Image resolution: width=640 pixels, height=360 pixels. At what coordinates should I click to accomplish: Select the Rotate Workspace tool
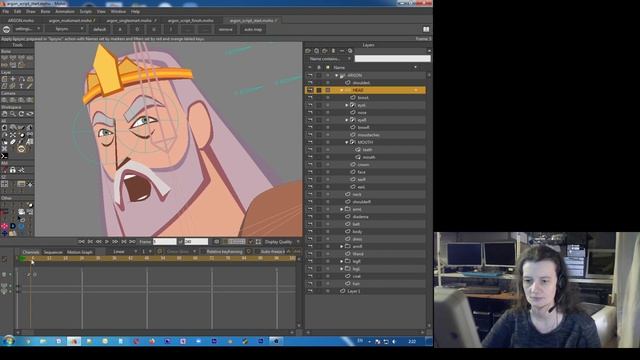coord(21,114)
